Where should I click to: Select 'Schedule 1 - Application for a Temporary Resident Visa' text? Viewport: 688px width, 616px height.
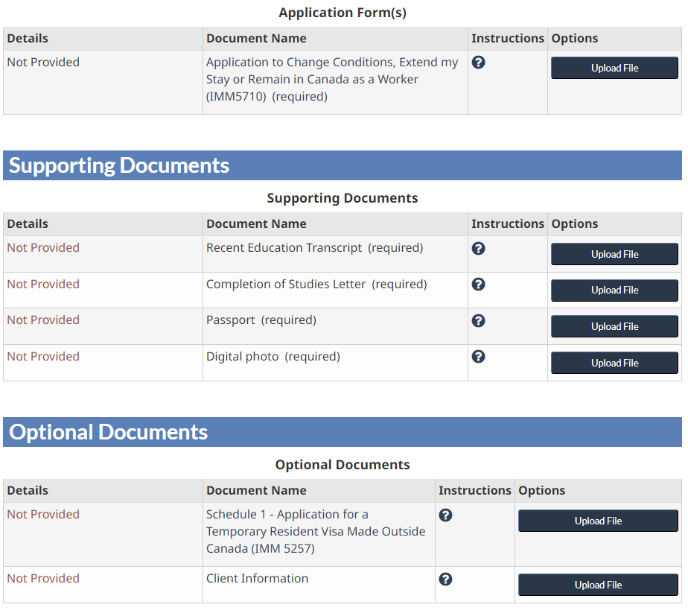pyautogui.click(x=316, y=531)
